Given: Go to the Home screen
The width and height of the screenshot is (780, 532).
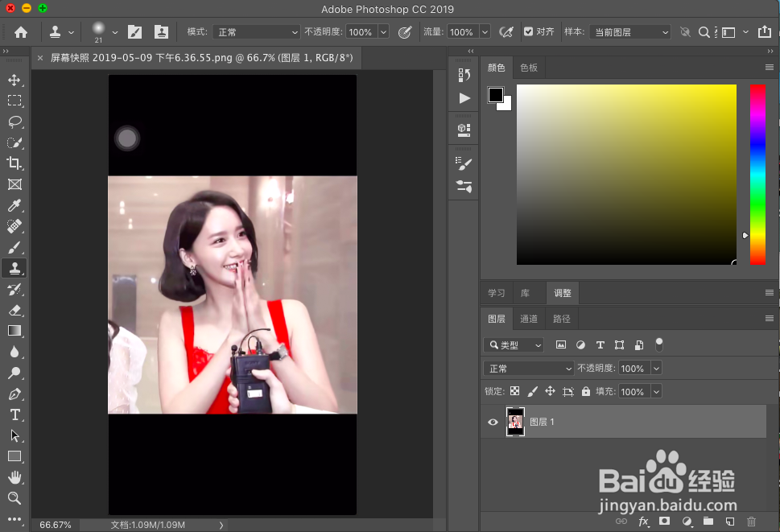Looking at the screenshot, I should coord(21,32).
